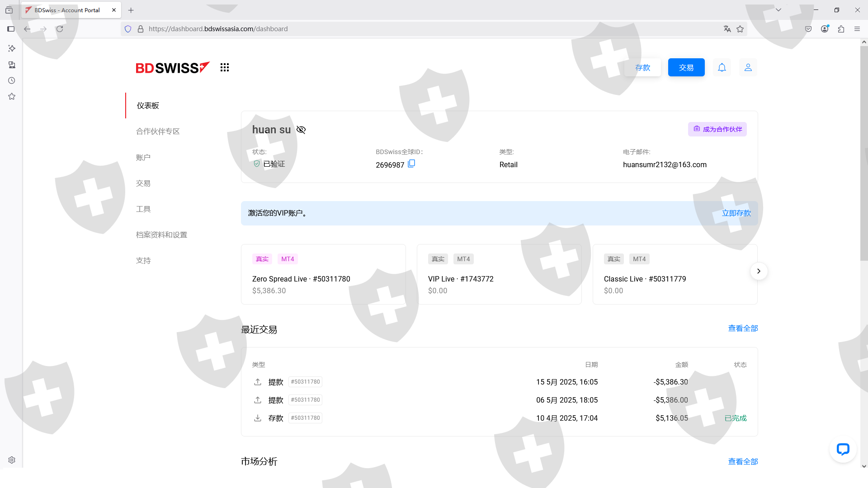
Task: Open the list all tabs dropdown
Action: (778, 10)
